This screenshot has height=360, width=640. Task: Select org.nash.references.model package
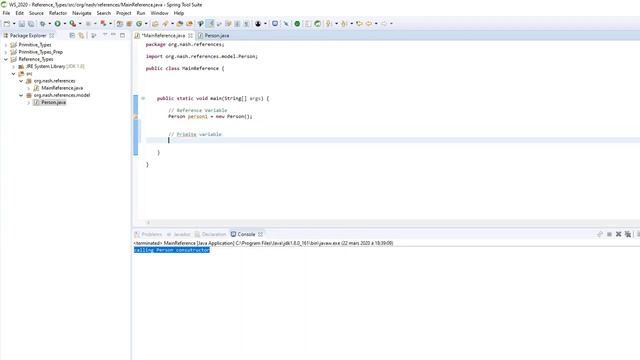pyautogui.click(x=62, y=95)
